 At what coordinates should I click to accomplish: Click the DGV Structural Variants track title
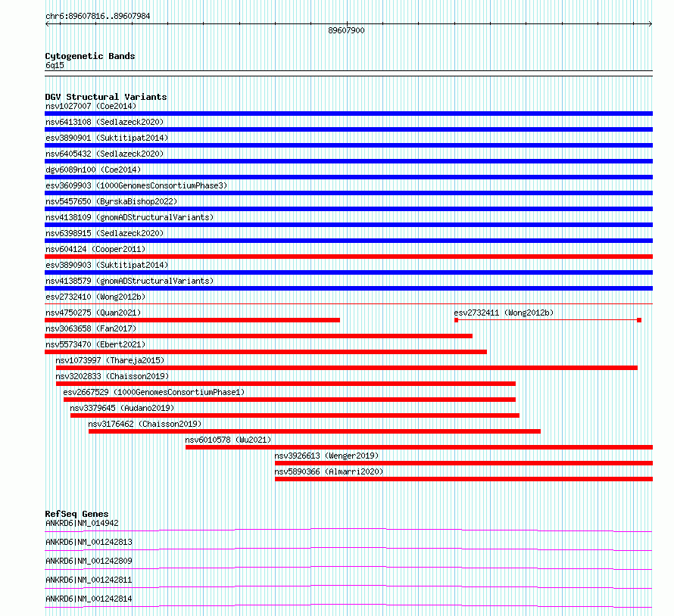coord(106,97)
